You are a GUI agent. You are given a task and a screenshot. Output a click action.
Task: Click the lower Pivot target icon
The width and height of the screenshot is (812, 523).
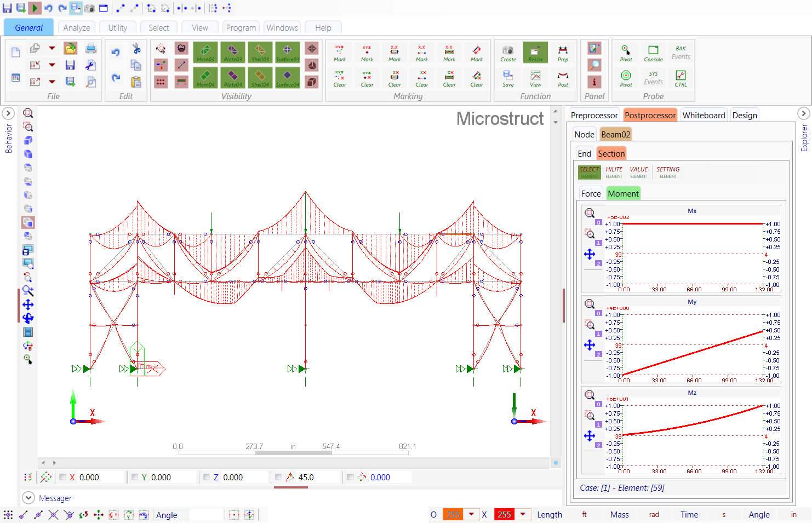[626, 78]
